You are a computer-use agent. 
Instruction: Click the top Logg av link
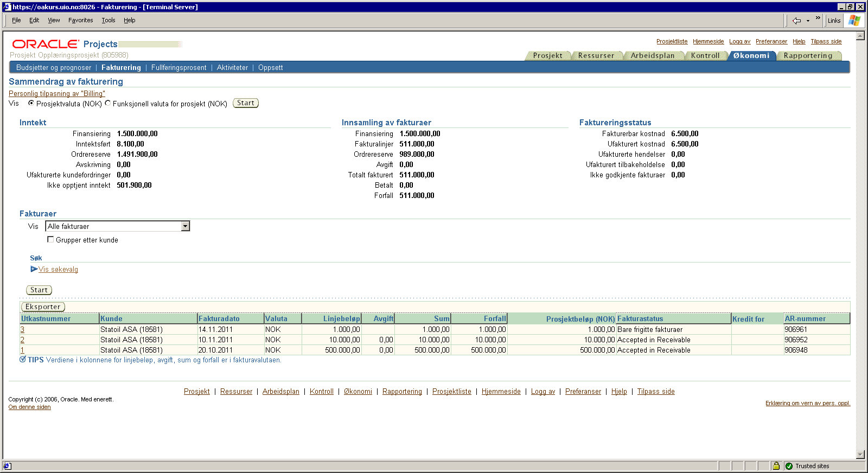point(739,41)
